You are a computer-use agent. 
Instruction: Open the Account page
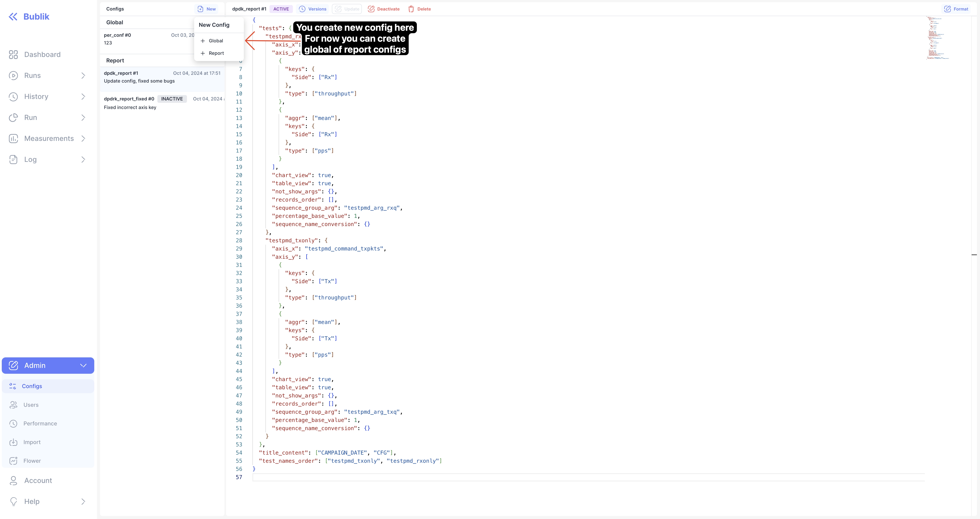pos(38,480)
